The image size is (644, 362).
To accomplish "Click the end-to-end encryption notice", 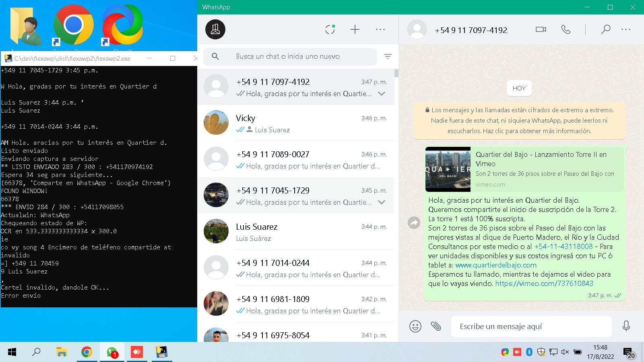I will [519, 120].
